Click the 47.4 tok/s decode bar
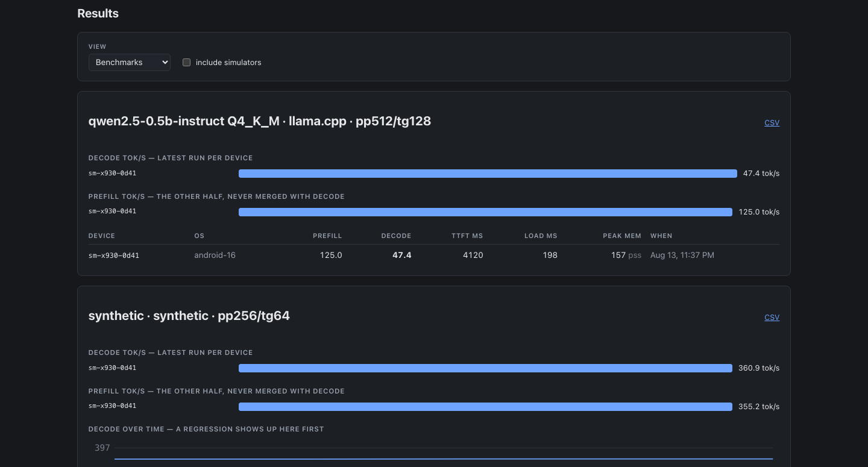This screenshot has height=467, width=868. pos(488,174)
